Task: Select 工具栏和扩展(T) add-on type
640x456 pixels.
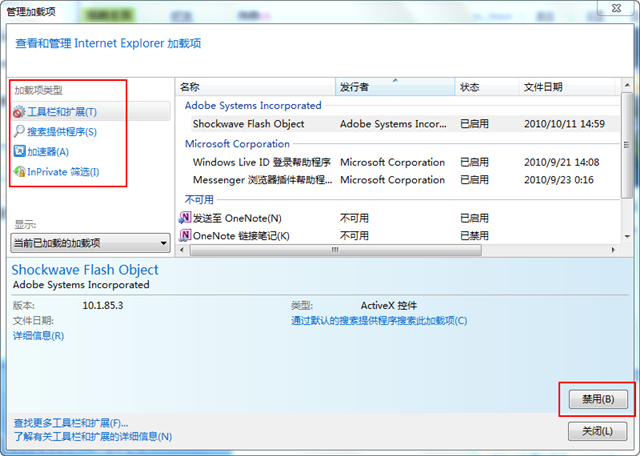Action: (x=91, y=111)
